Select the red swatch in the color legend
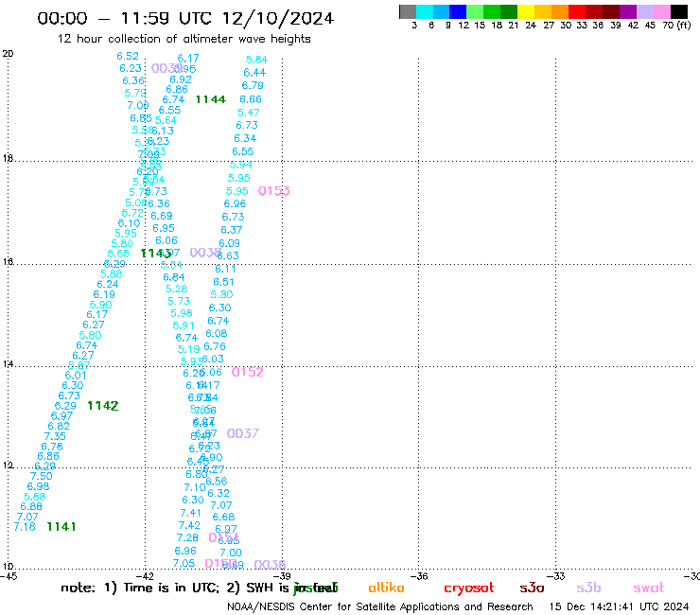Screen dimensions: 700x615 [576, 11]
